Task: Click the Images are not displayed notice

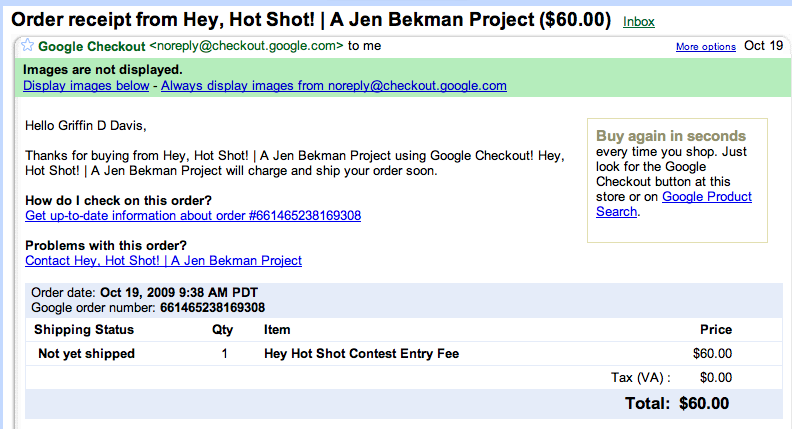Action: pos(103,70)
